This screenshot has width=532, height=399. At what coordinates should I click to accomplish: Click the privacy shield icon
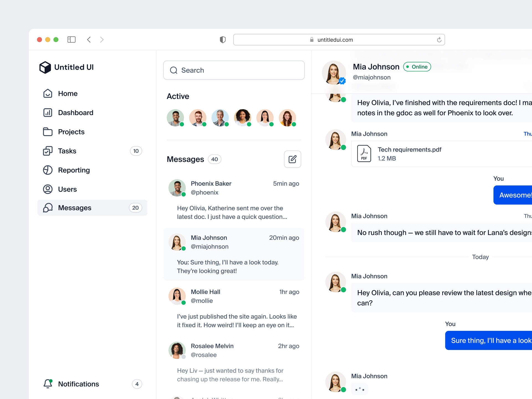point(222,40)
